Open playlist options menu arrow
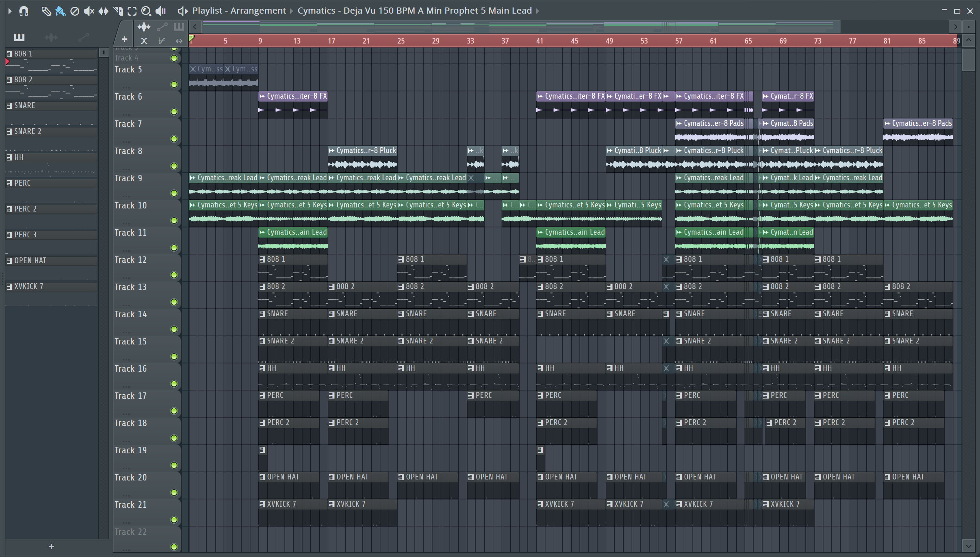The width and height of the screenshot is (980, 557). tap(10, 11)
